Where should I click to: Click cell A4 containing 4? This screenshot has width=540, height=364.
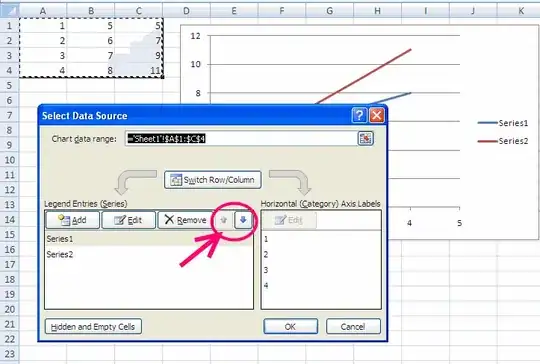(x=43, y=71)
